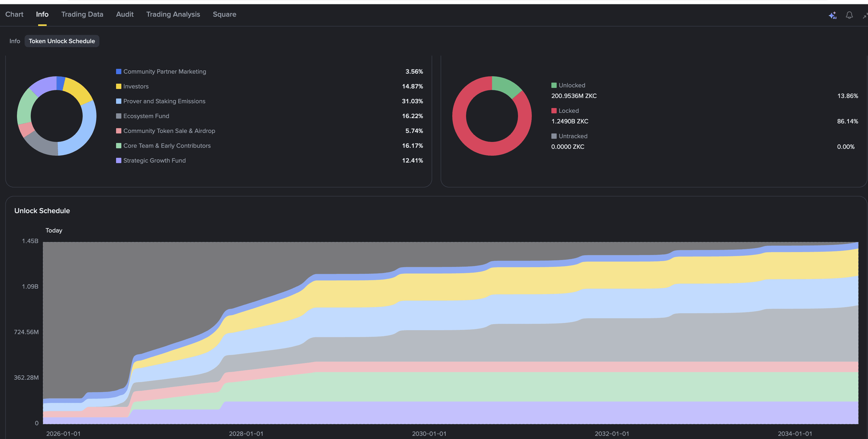868x439 pixels.
Task: Switch to the Chart tab
Action: (14, 15)
